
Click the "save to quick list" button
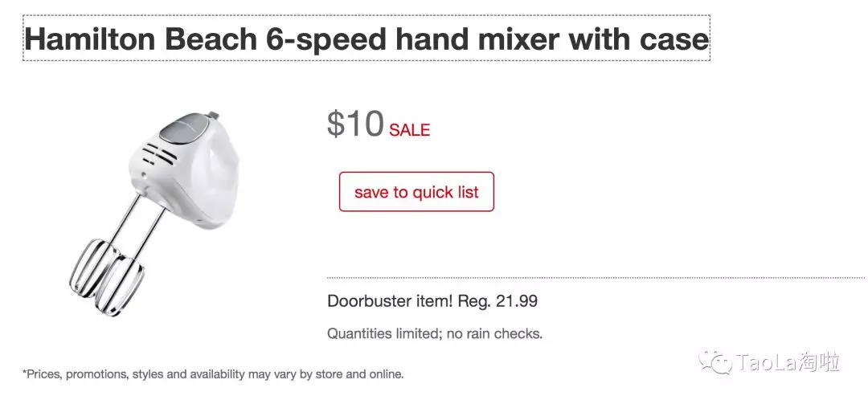[416, 192]
